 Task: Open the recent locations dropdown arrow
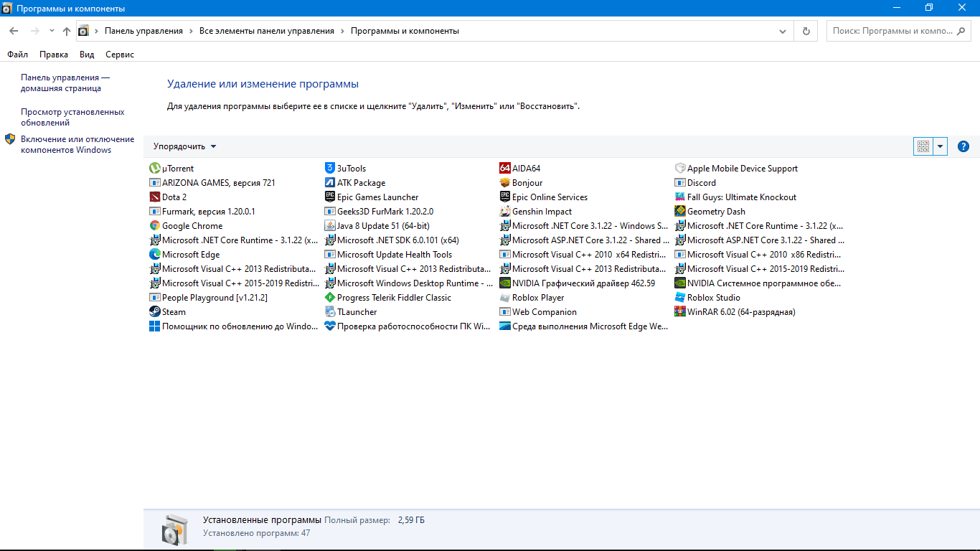(x=52, y=31)
